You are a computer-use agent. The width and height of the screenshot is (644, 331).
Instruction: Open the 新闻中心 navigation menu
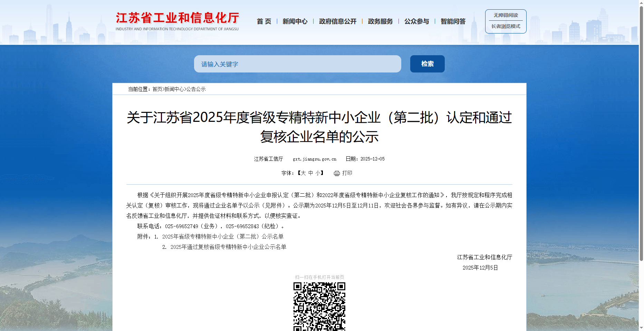click(x=295, y=21)
